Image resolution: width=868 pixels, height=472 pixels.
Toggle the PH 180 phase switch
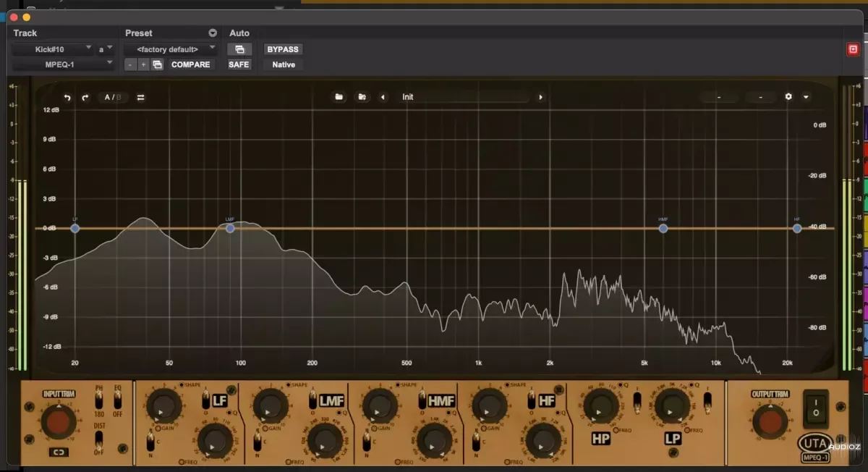[x=99, y=400]
